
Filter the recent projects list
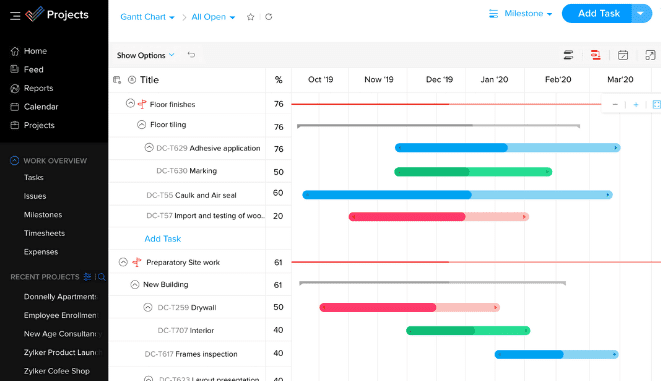pyautogui.click(x=87, y=276)
